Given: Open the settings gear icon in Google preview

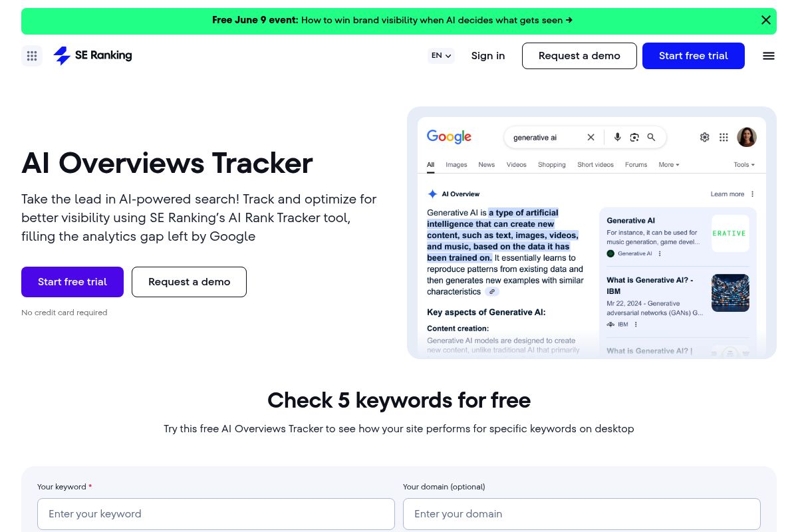Looking at the screenshot, I should coord(705,138).
